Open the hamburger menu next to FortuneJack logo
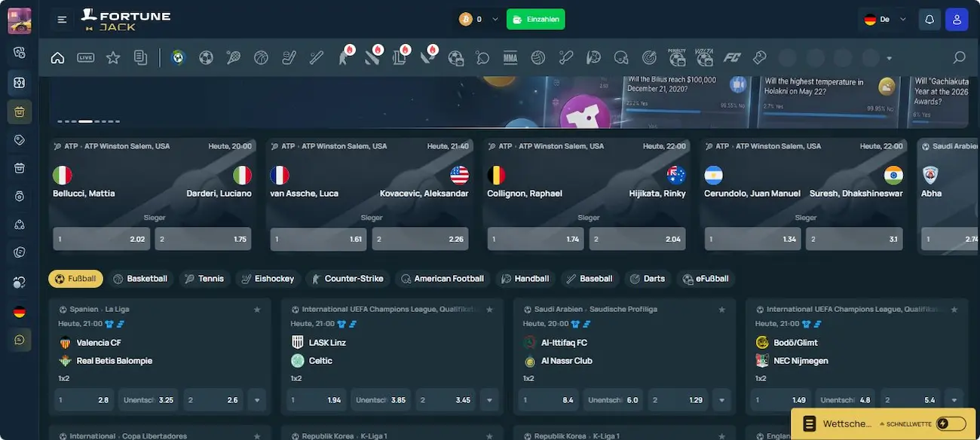 (x=63, y=20)
